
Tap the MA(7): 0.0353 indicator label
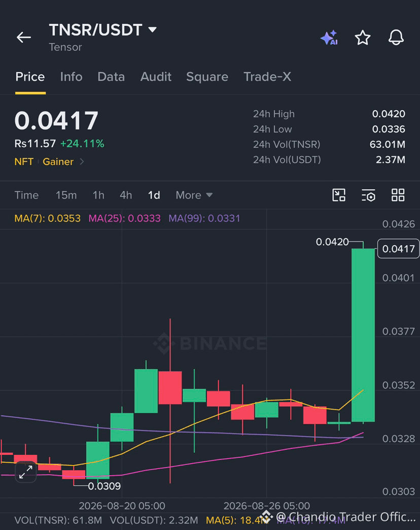point(48,218)
